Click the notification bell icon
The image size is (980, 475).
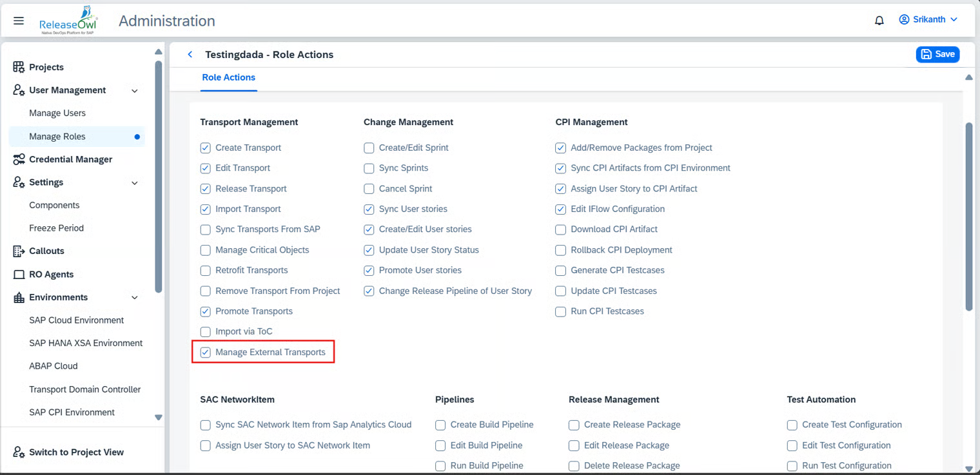click(x=879, y=21)
